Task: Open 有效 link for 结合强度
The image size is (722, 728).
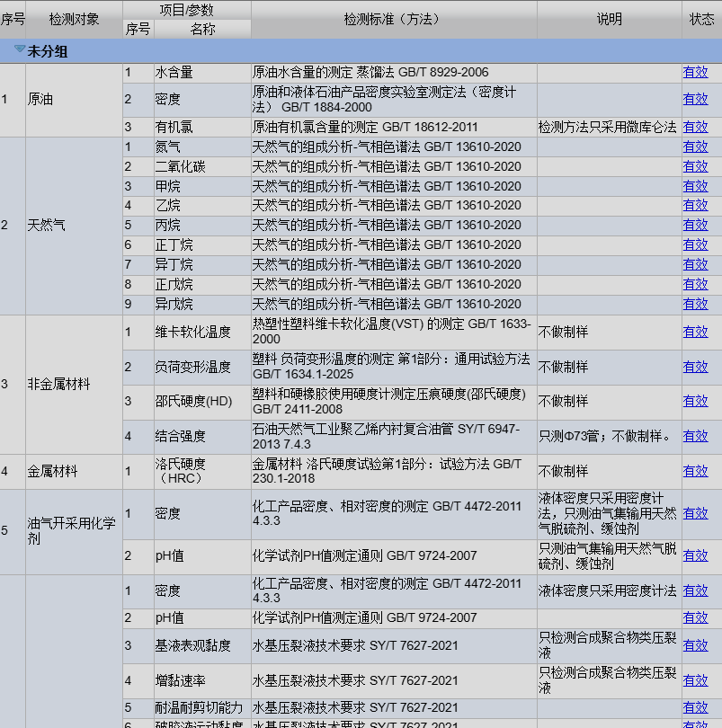Action: click(695, 436)
